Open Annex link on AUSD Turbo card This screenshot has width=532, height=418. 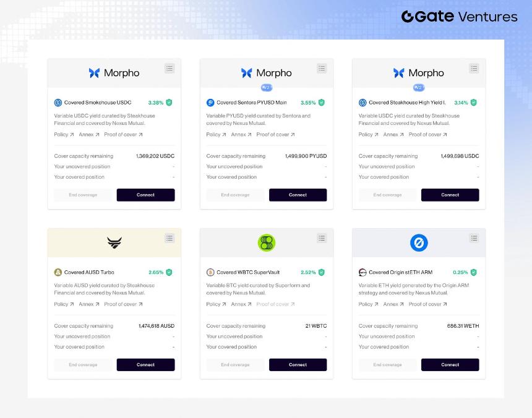pyautogui.click(x=89, y=304)
